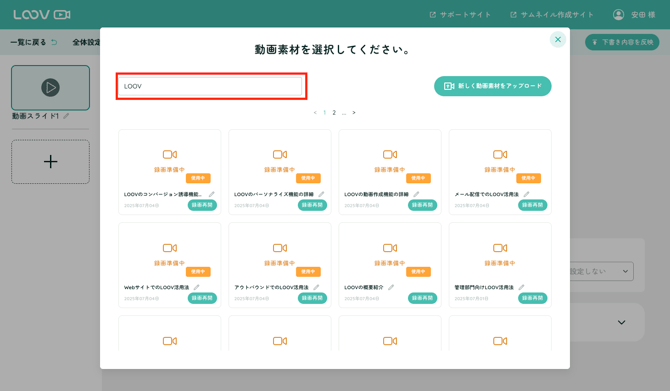Resume recording for LOOVのパーソナライズ機能の詳細
This screenshot has height=391, width=670.
[x=312, y=205]
